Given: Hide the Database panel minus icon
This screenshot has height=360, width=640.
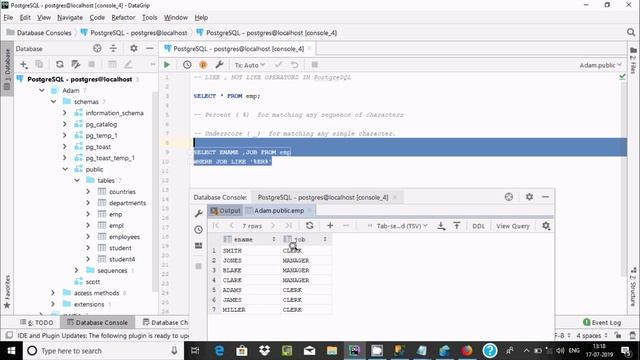Looking at the screenshot, I should (150, 48).
